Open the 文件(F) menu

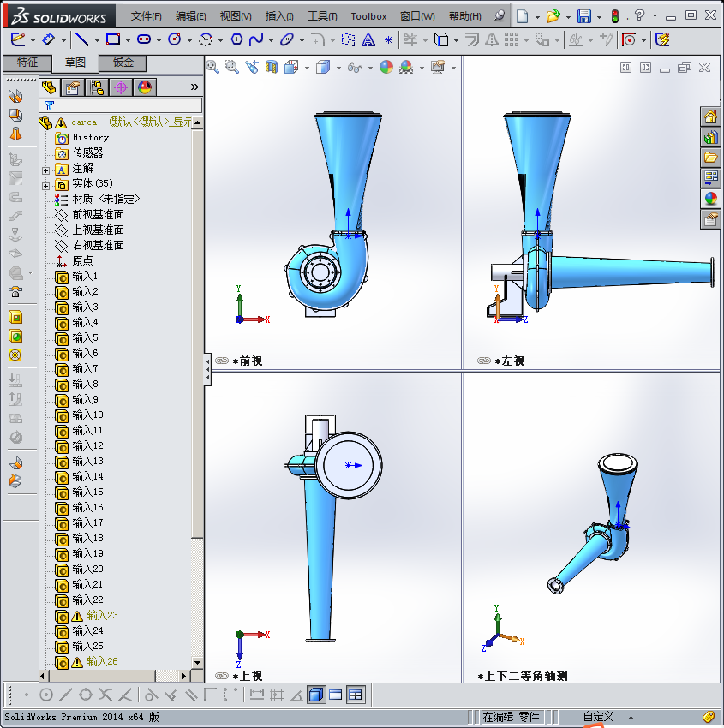click(147, 16)
